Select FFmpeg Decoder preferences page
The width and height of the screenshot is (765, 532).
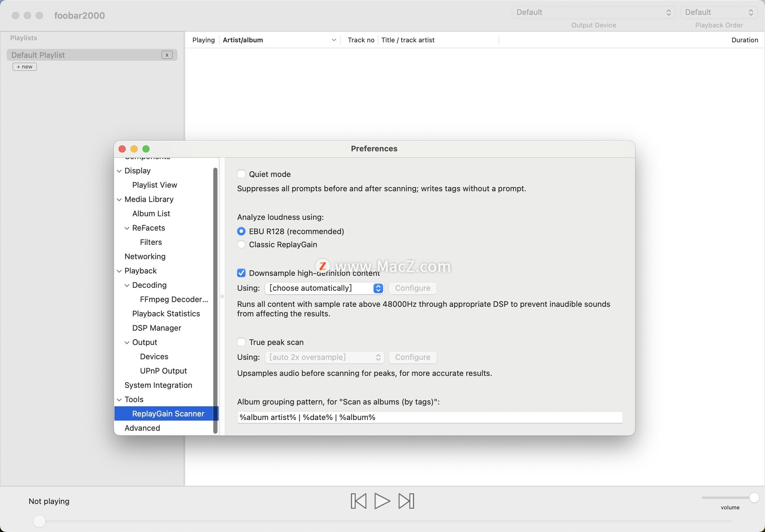(174, 299)
